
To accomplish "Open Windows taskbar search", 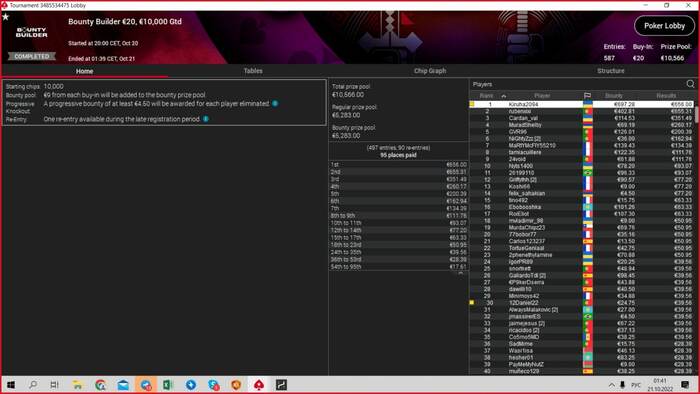I will pyautogui.click(x=33, y=385).
